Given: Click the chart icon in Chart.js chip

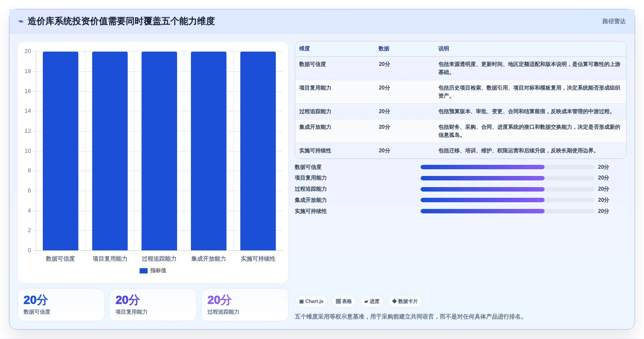Looking at the screenshot, I should point(301,302).
